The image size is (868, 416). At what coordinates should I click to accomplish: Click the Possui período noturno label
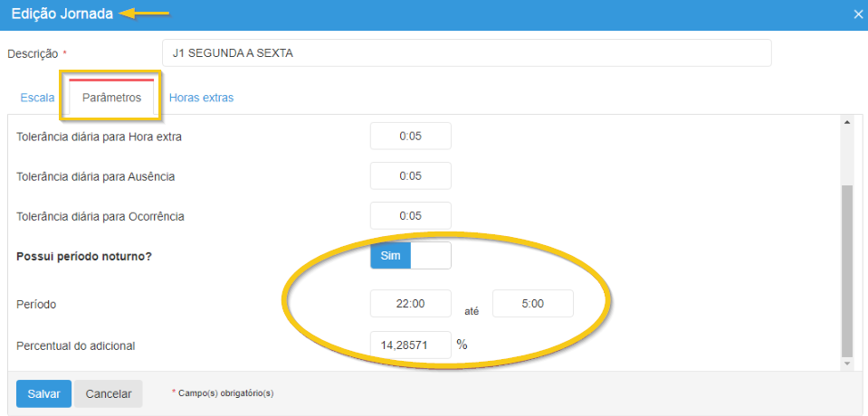pos(84,256)
